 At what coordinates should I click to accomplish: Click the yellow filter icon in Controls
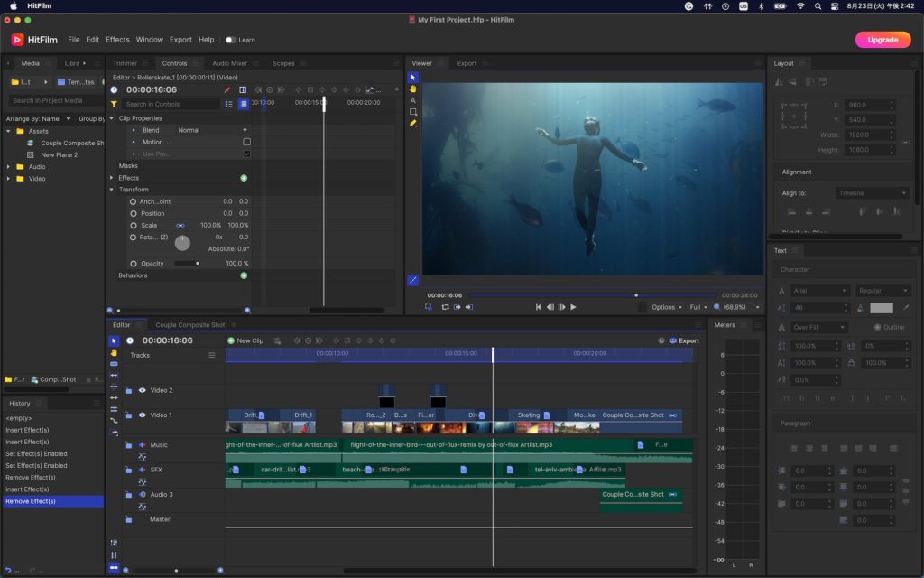114,104
